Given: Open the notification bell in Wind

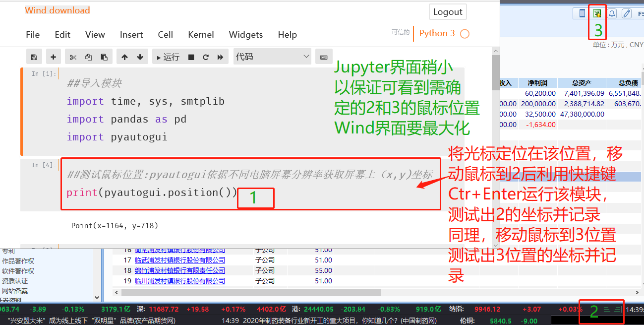Looking at the screenshot, I should pyautogui.click(x=612, y=13).
